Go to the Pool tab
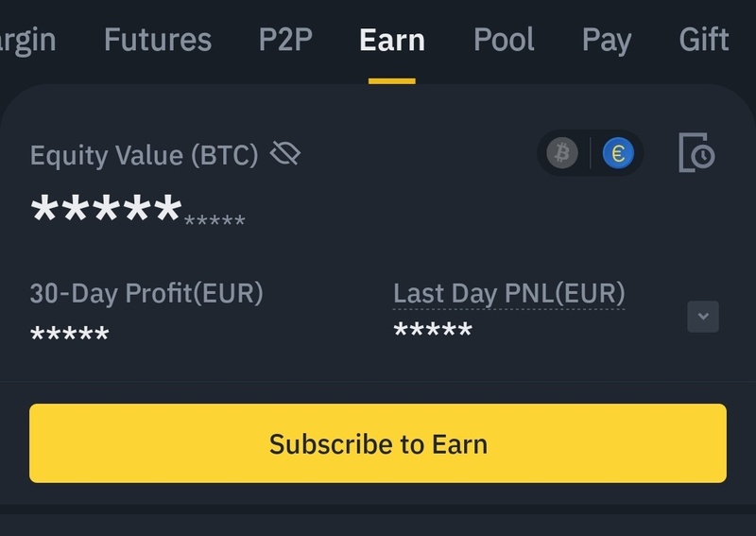The image size is (756, 536). click(x=504, y=40)
